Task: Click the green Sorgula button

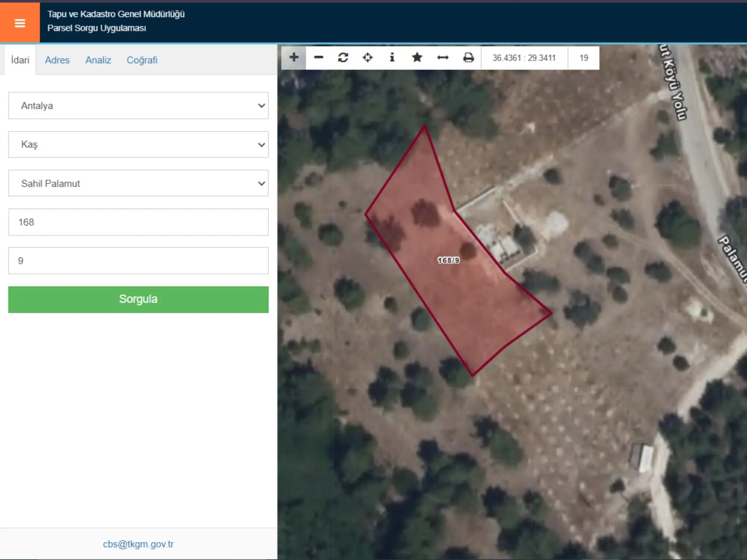Action: 138,299
